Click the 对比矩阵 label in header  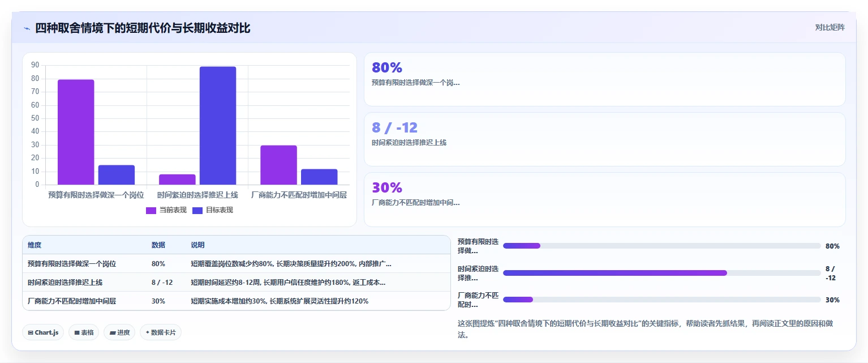[830, 28]
